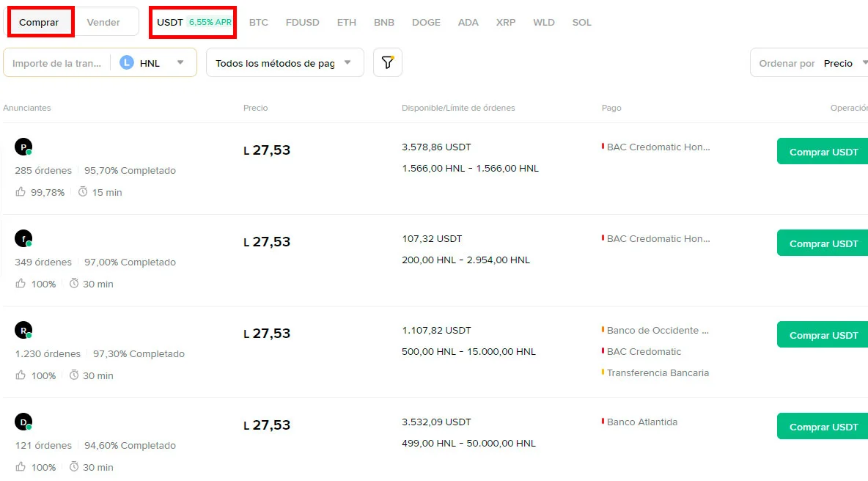Open advertiser P avatar
Viewport: 868px width, 481px height.
23,147
